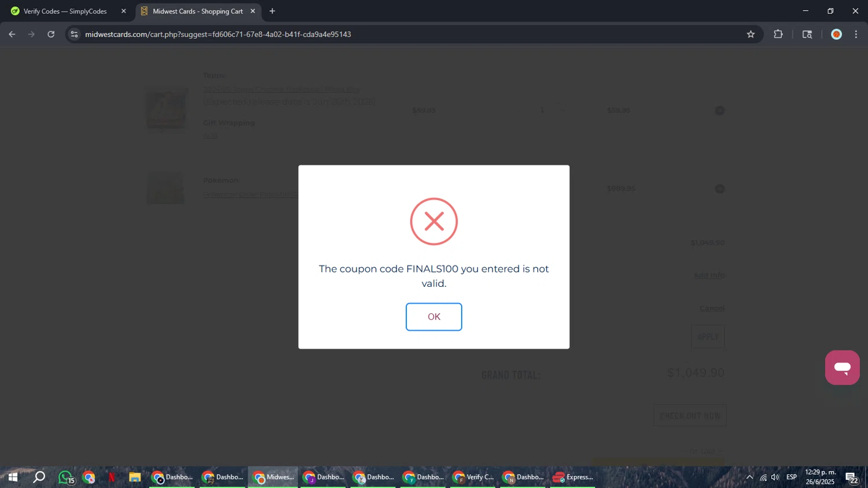
Task: Open the Chrome profile avatar
Action: coord(836,34)
